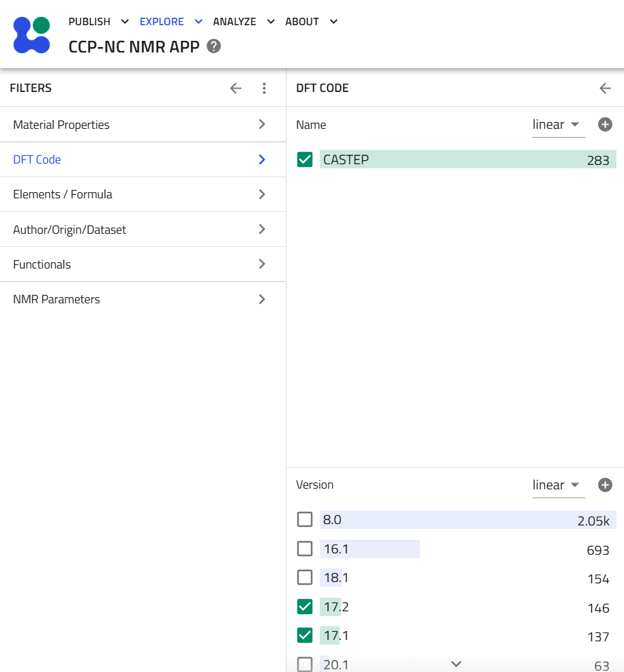The height and width of the screenshot is (672, 624).
Task: Open Version scale linear dropdown
Action: 559,485
